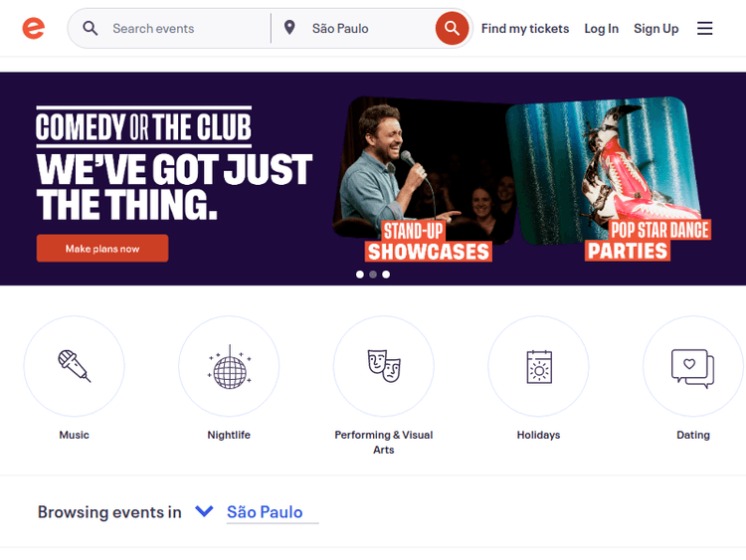The width and height of the screenshot is (746, 560).
Task: Select the Nightlife disco ball icon
Action: click(x=229, y=366)
